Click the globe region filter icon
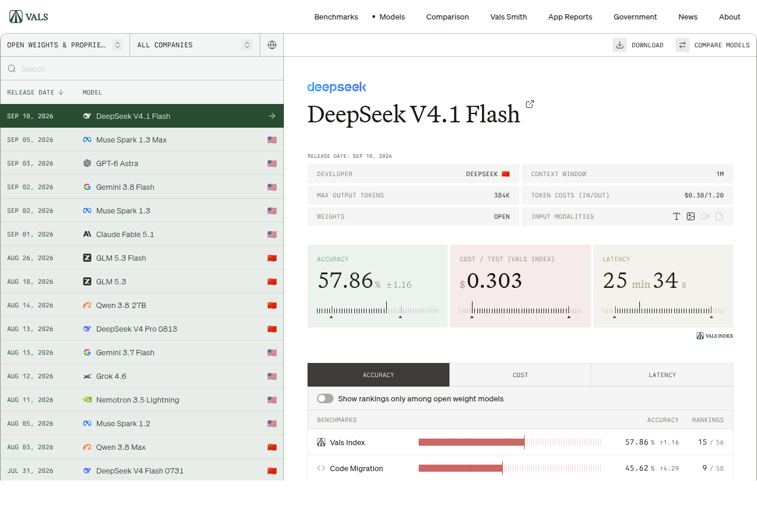This screenshot has width=757, height=532. (x=272, y=45)
